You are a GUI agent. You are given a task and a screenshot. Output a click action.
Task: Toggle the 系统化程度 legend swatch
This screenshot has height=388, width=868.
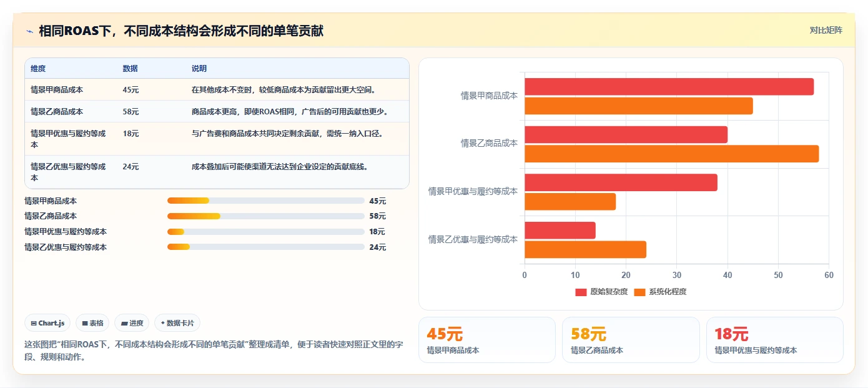point(639,292)
